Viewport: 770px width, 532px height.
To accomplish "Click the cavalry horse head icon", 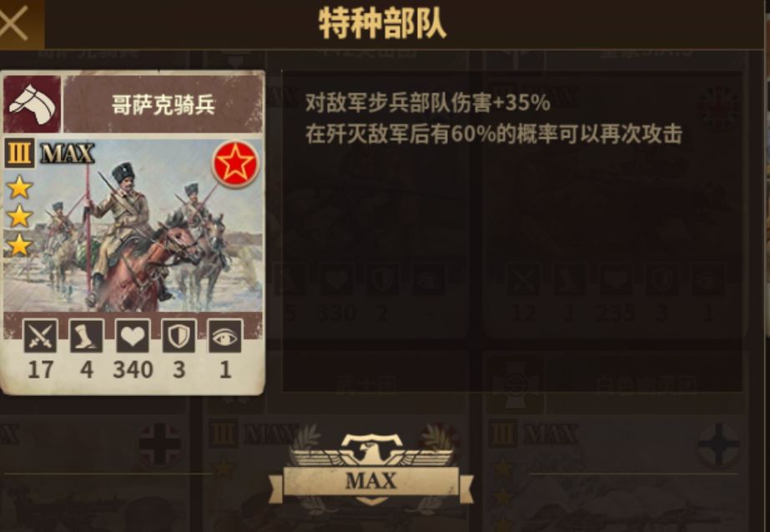I will coord(33,104).
